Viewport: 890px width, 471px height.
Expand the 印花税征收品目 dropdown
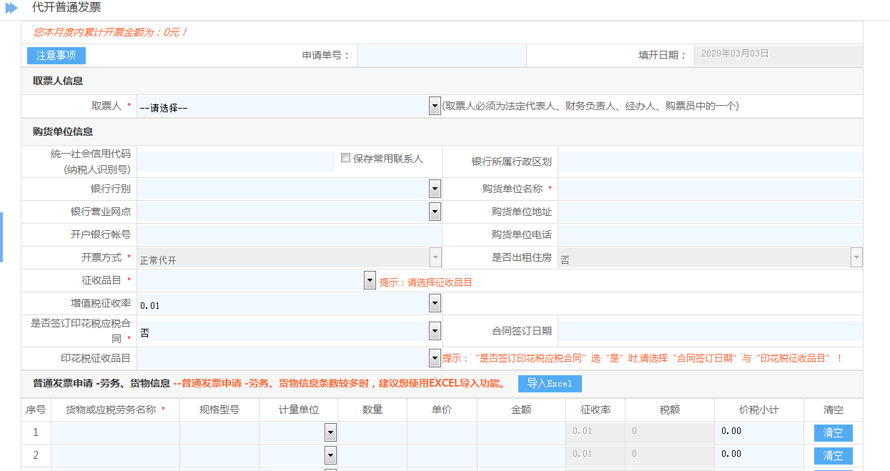[x=434, y=357]
